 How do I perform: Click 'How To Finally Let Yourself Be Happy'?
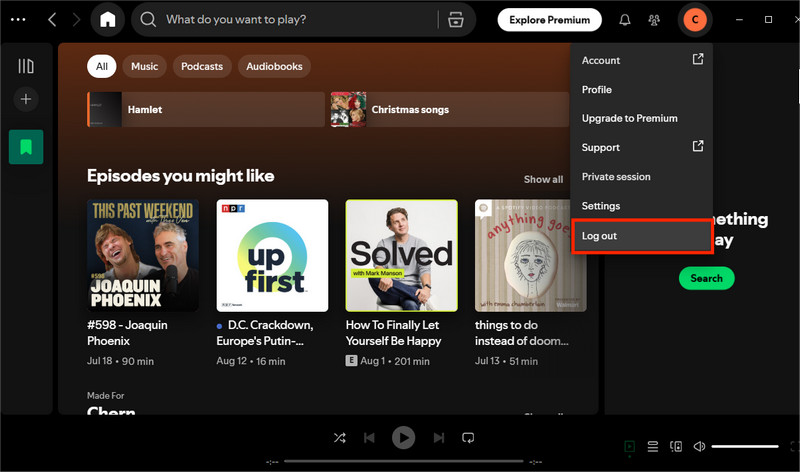coord(393,333)
